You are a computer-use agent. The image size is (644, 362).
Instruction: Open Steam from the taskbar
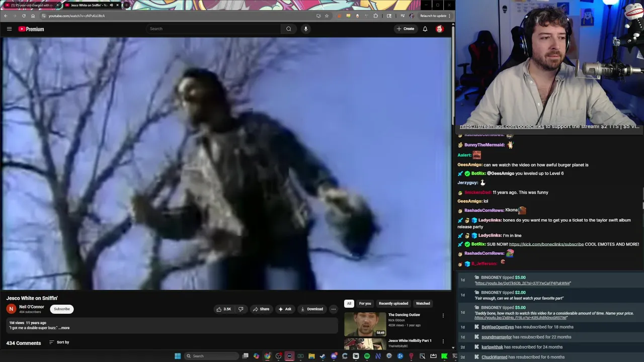tap(323, 356)
